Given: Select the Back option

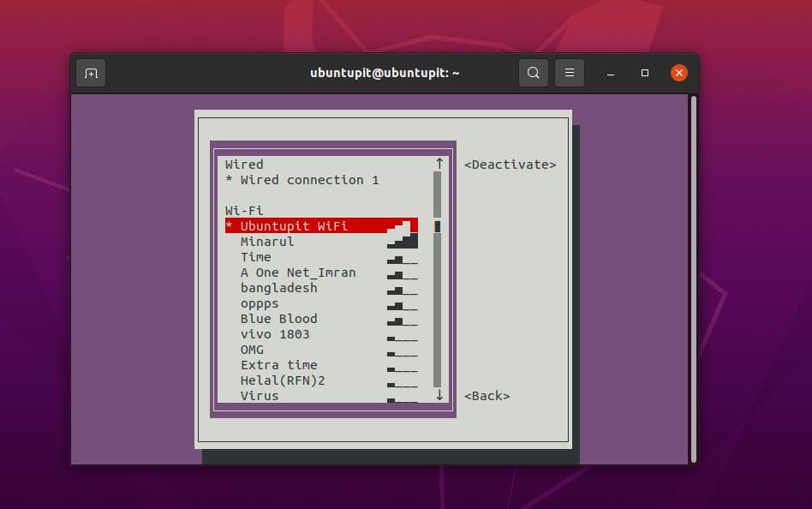Looking at the screenshot, I should [487, 395].
